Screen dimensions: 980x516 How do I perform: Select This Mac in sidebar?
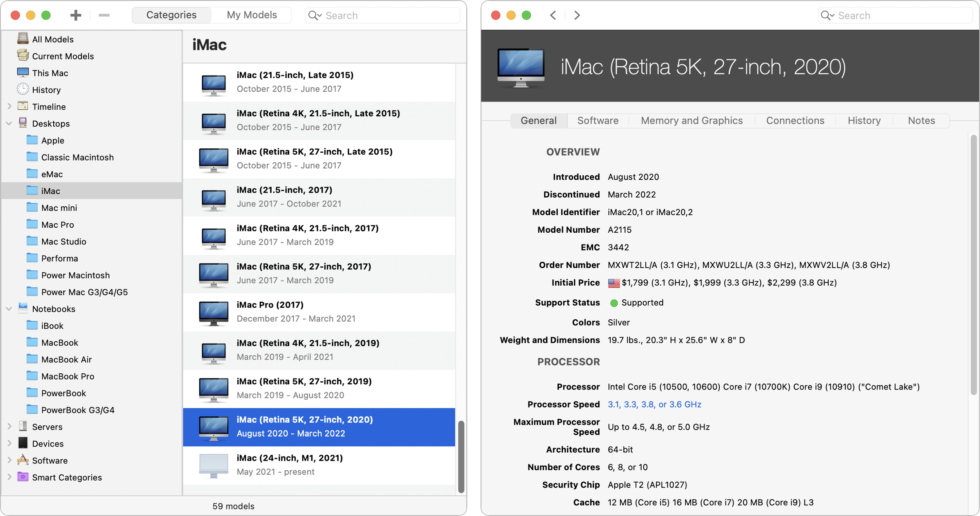coord(50,73)
